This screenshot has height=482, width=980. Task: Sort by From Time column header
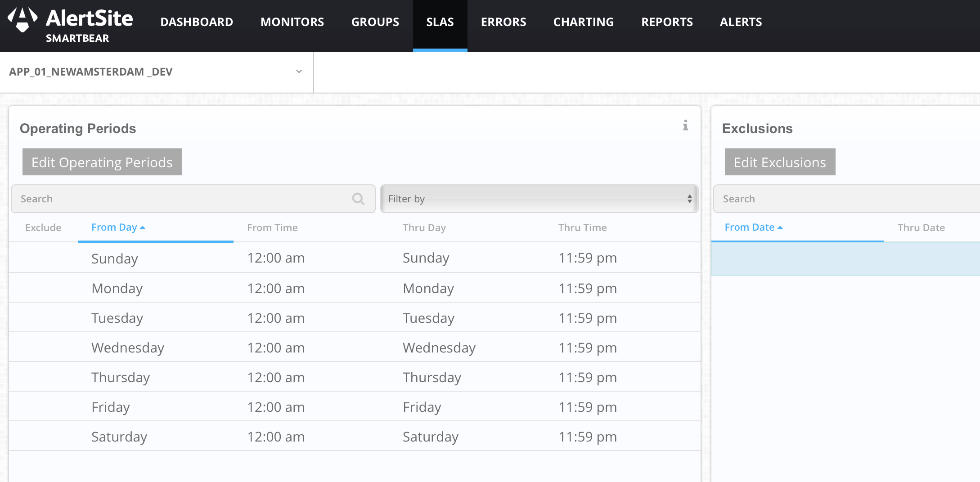click(x=272, y=228)
